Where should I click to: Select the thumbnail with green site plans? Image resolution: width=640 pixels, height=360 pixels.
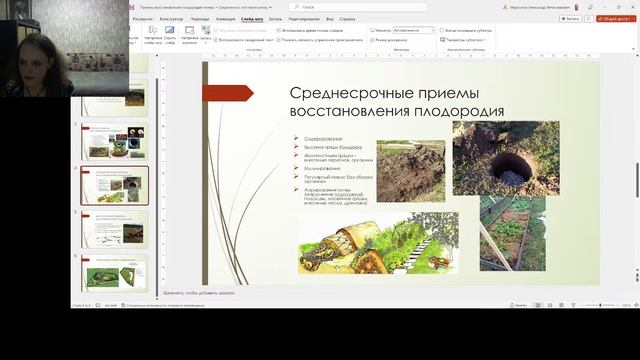point(115,273)
